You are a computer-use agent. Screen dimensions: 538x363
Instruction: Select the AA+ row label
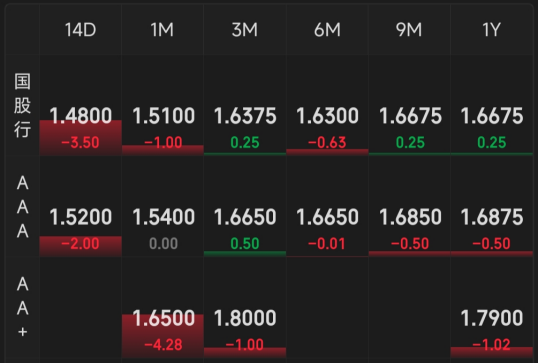22,308
